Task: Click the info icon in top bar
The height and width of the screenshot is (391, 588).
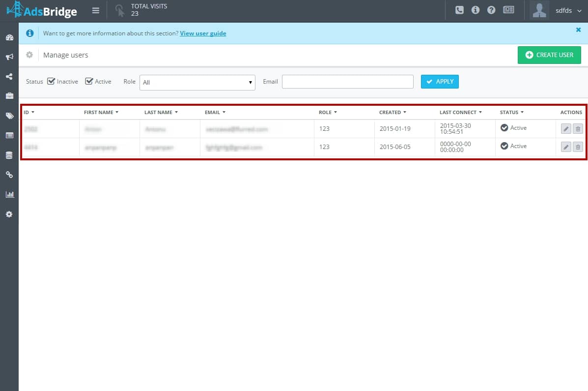Action: point(475,10)
